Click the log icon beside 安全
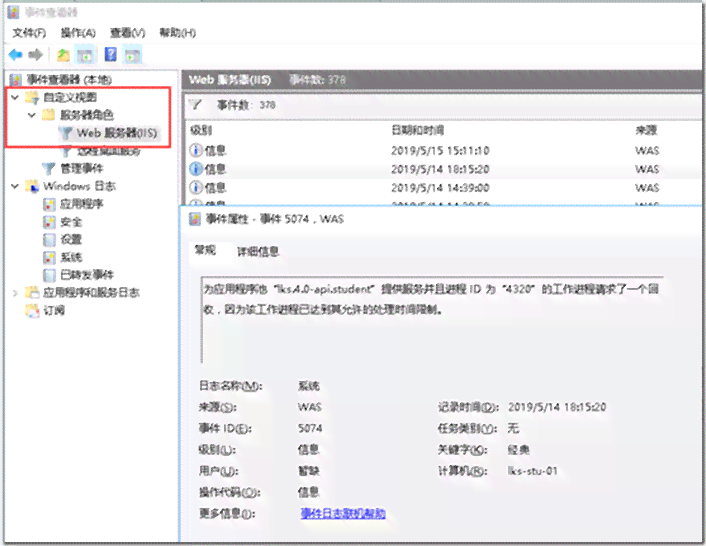 click(49, 222)
